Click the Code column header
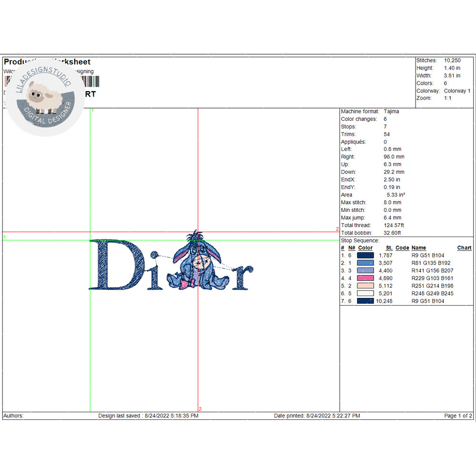Viewport: 476px width, 476px height. coord(402,248)
